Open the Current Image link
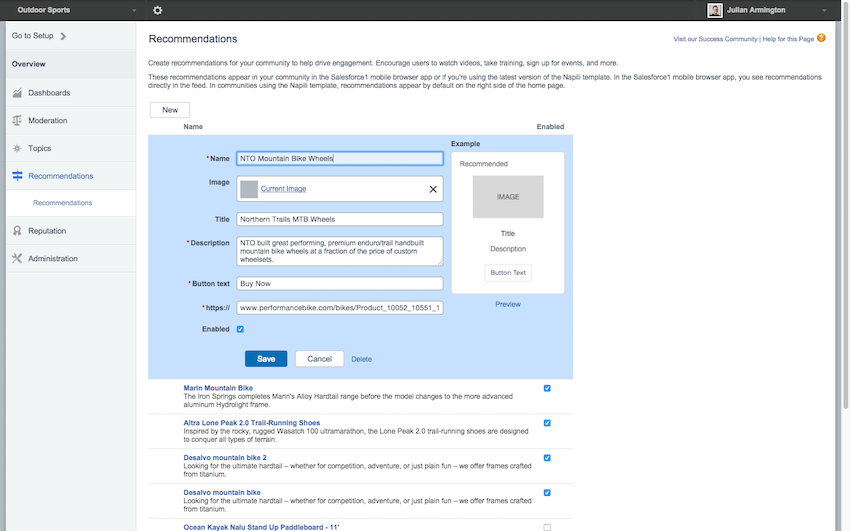 point(284,189)
